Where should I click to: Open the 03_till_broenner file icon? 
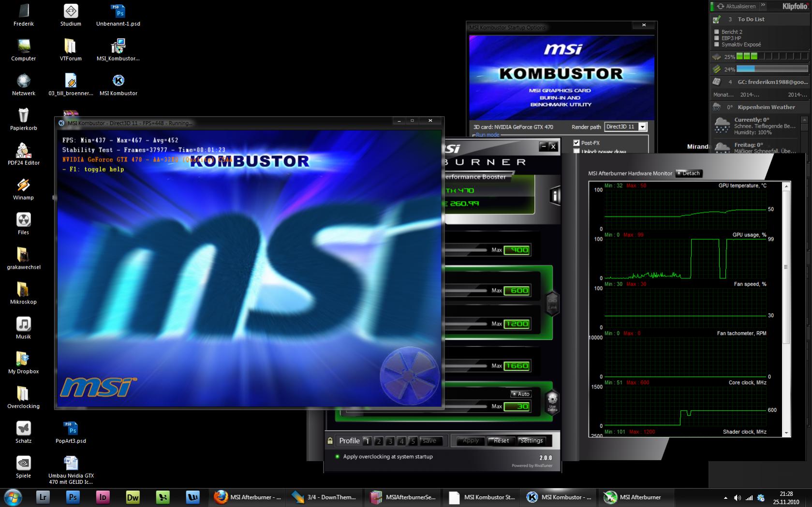pos(71,85)
